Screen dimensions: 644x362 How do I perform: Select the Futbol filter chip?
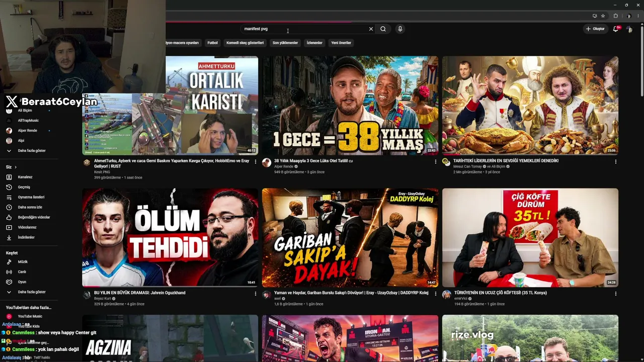click(x=213, y=43)
